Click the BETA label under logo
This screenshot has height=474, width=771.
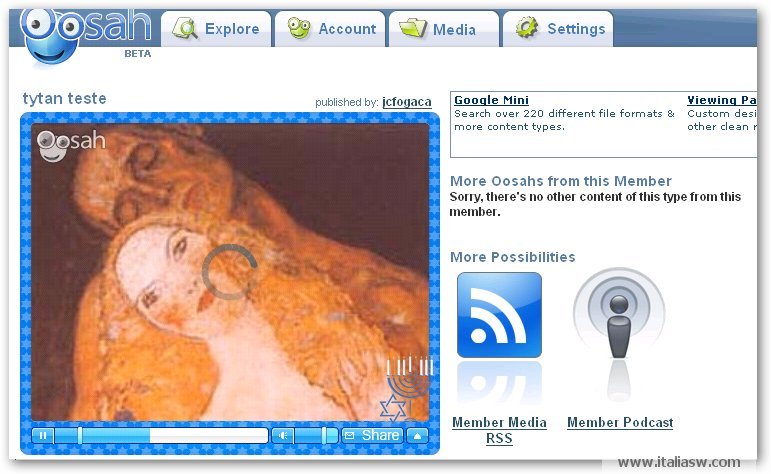[137, 54]
